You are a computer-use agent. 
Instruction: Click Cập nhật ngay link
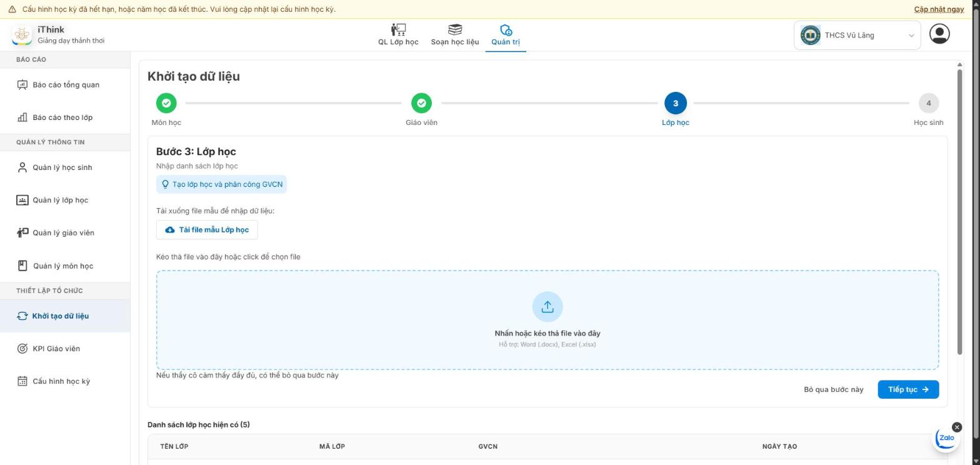tap(939, 9)
